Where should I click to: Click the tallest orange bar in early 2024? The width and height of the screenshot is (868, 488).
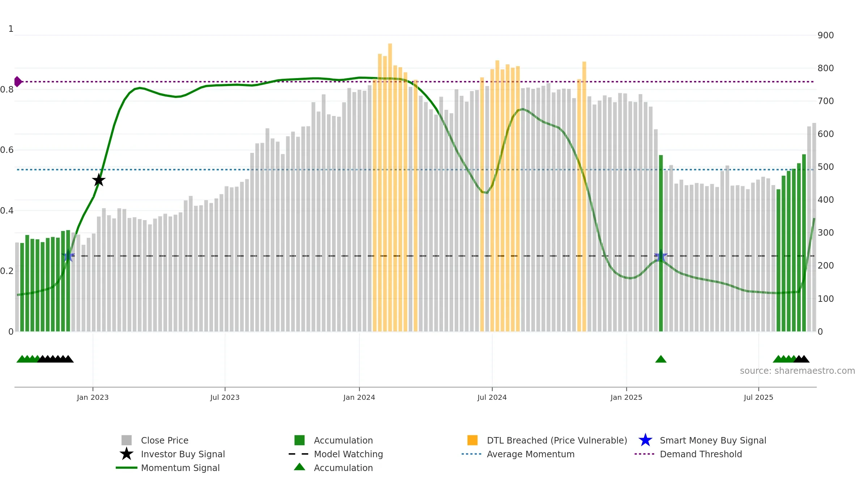pos(390,187)
